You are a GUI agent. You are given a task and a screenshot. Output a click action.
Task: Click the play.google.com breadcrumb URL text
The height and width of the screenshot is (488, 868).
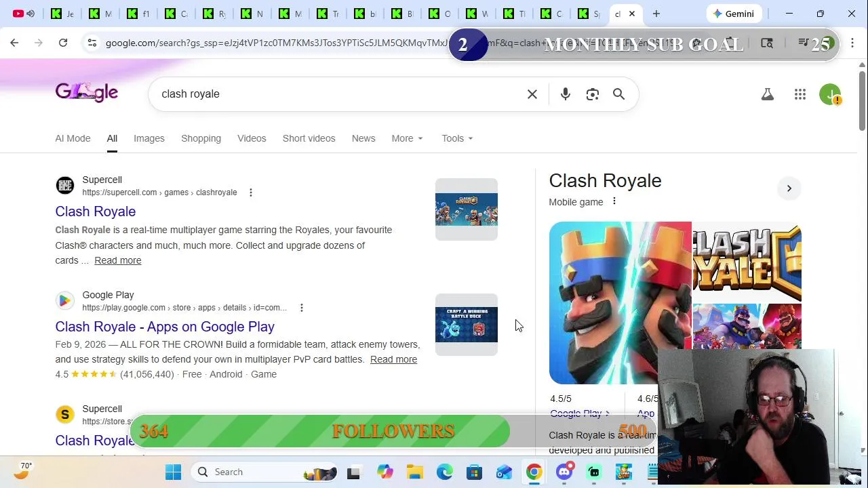click(x=184, y=308)
